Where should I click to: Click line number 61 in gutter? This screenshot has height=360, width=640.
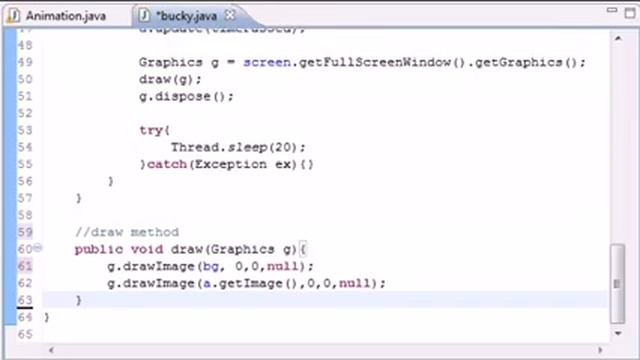[x=25, y=266]
